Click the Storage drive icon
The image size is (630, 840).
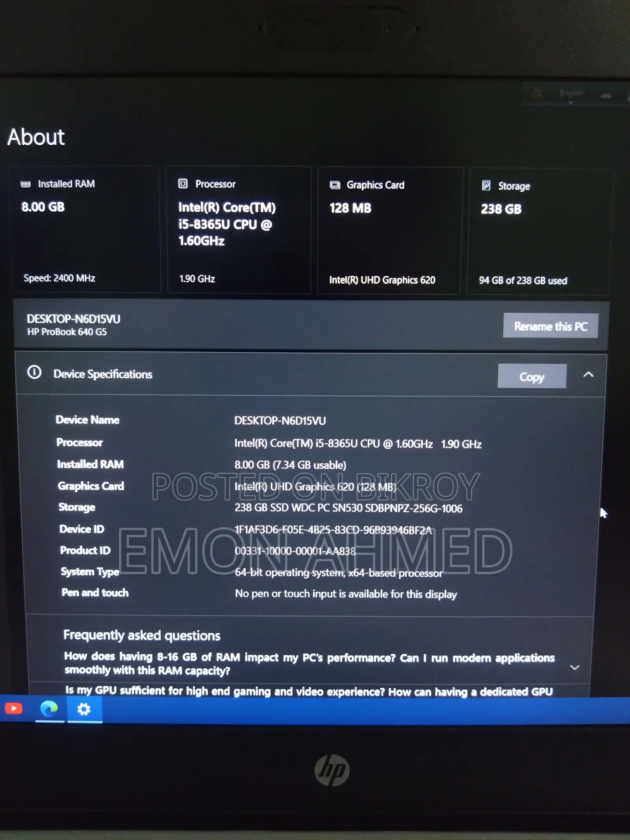(486, 185)
